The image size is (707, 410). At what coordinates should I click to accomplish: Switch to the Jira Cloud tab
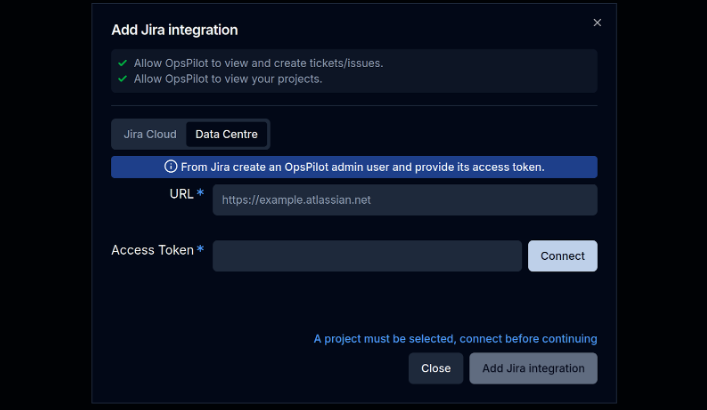(150, 134)
